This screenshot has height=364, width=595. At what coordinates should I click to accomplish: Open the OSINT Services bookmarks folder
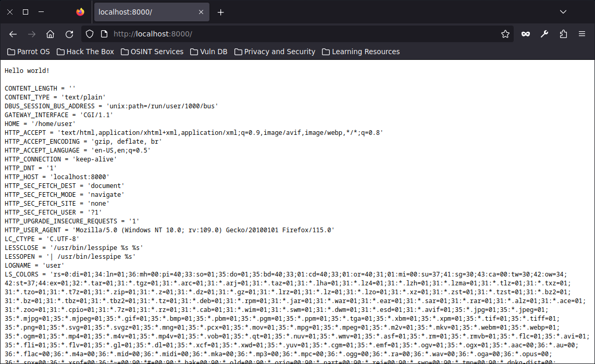tap(152, 52)
